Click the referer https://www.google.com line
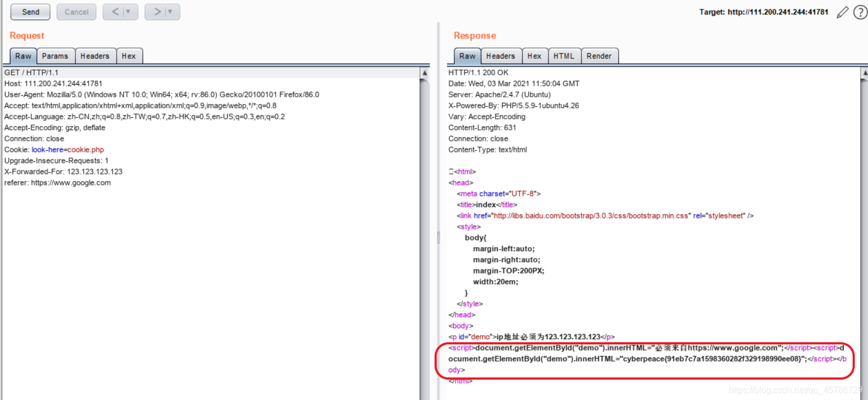The width and height of the screenshot is (868, 400). (x=58, y=183)
